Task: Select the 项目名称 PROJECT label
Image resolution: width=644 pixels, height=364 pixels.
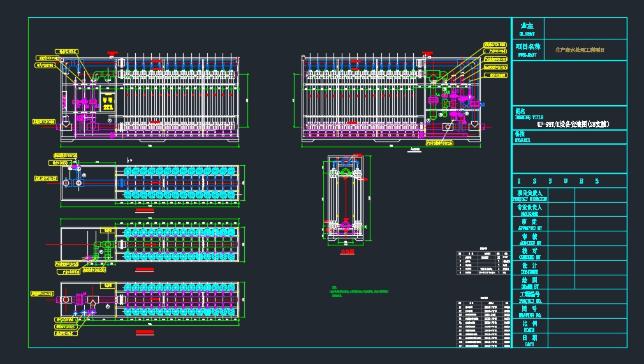Action: pos(528,50)
